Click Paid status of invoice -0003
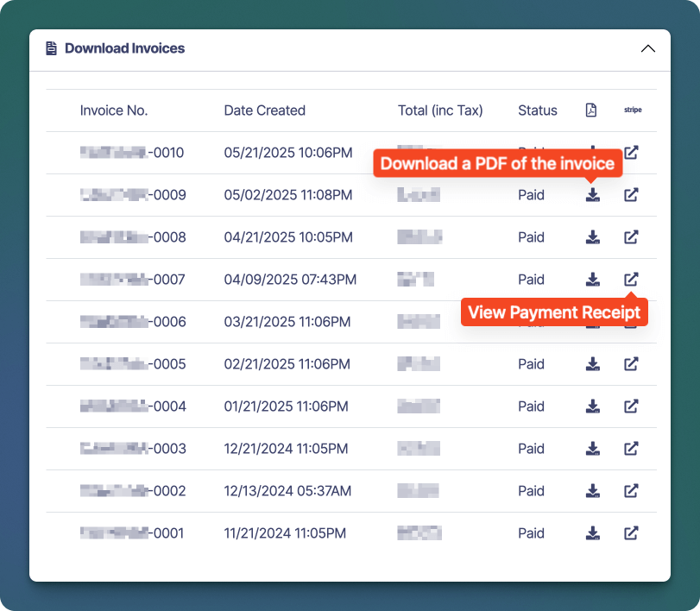This screenshot has width=700, height=611. pyautogui.click(x=531, y=449)
